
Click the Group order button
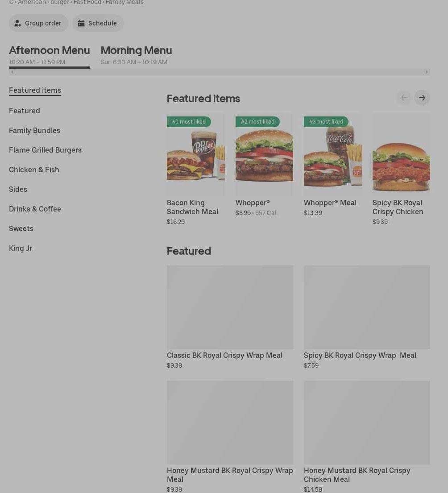tap(38, 23)
